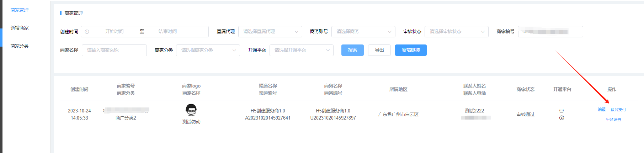
Task: Select the 商户分类2 category cell
Action: point(126,118)
